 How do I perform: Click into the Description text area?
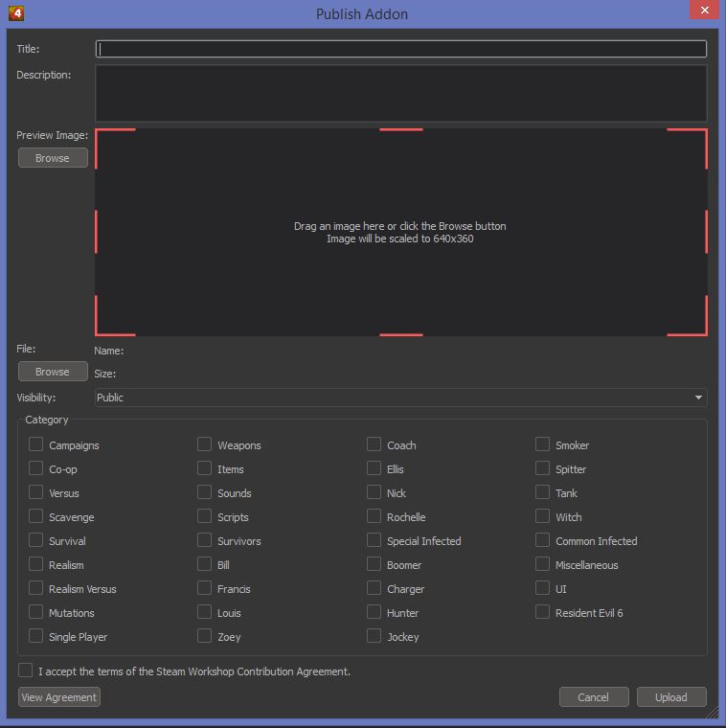401,93
